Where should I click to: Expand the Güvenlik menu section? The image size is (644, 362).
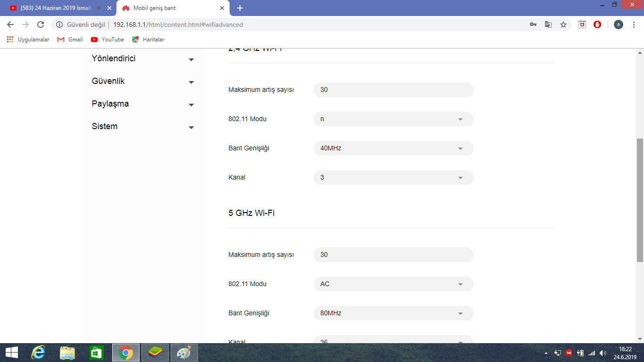tap(143, 82)
